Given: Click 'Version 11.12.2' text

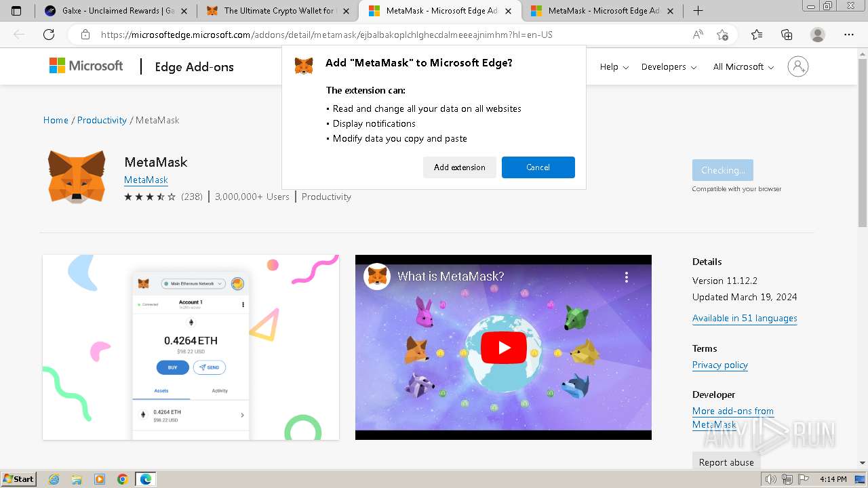Looking at the screenshot, I should [x=725, y=281].
